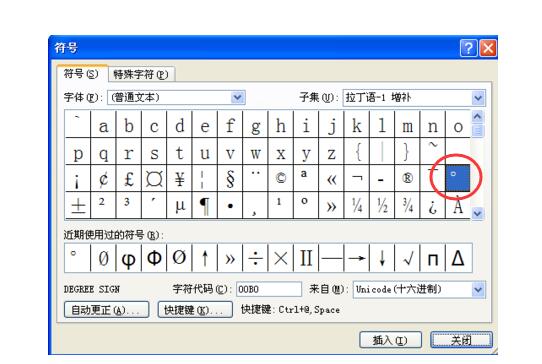Choose recent division sign ÷
Viewport: 542px width, 364px height.
255,258
